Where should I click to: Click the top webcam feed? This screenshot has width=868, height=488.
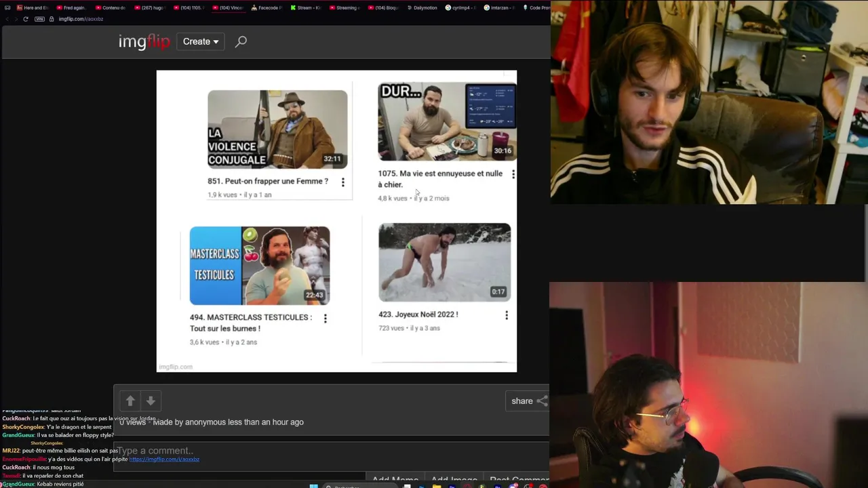(709, 102)
